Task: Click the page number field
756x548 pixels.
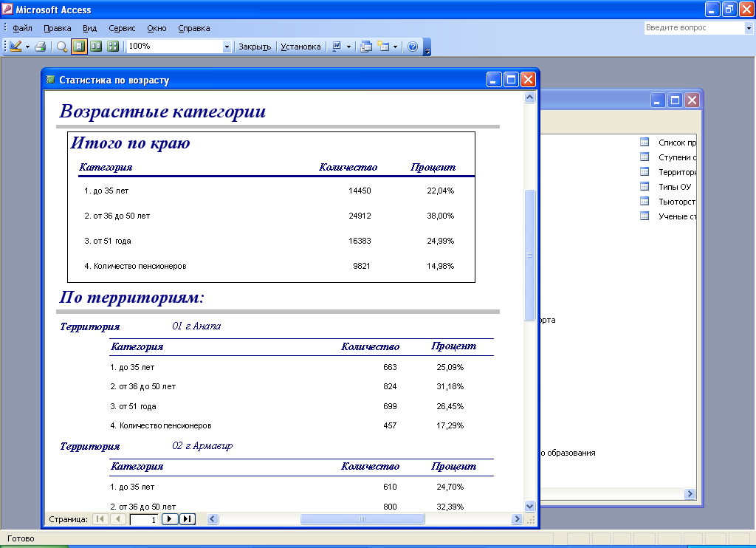Action: click(144, 519)
